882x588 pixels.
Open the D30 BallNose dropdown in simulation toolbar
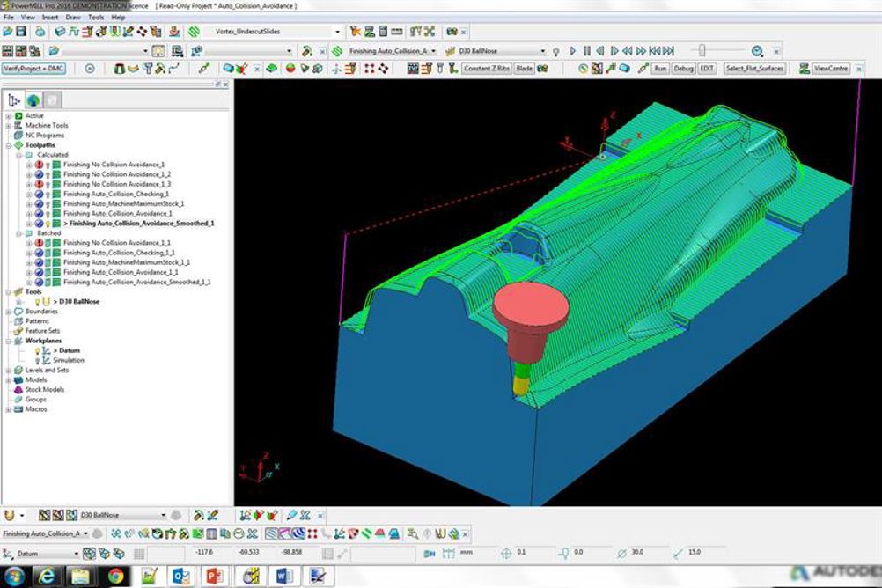coord(543,51)
